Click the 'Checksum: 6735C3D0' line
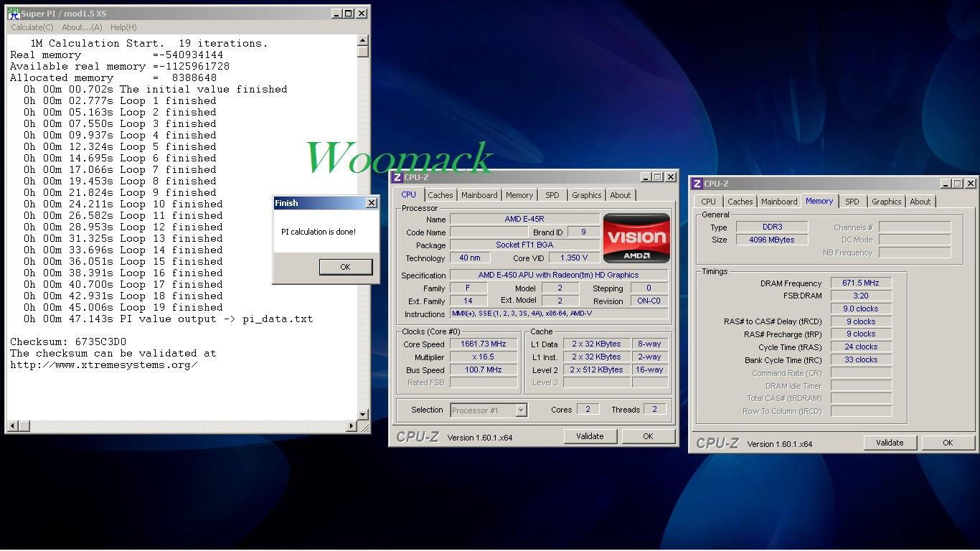Image resolution: width=980 pixels, height=551 pixels. (68, 342)
